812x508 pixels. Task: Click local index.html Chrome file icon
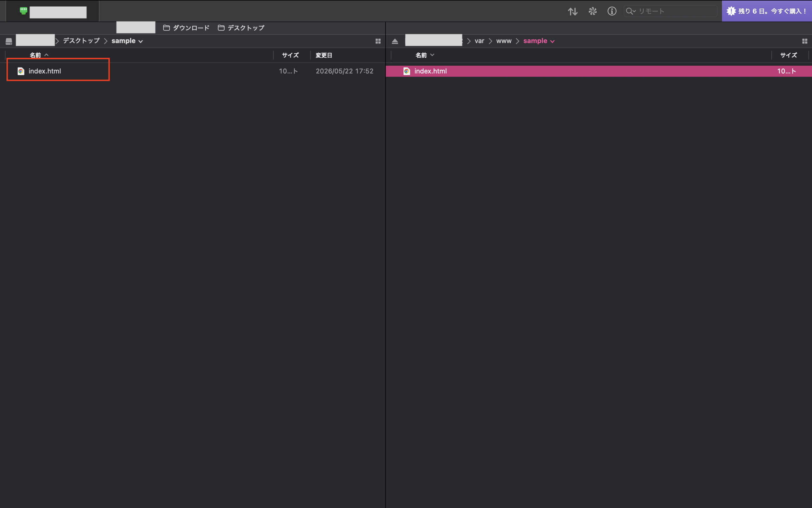tap(21, 71)
